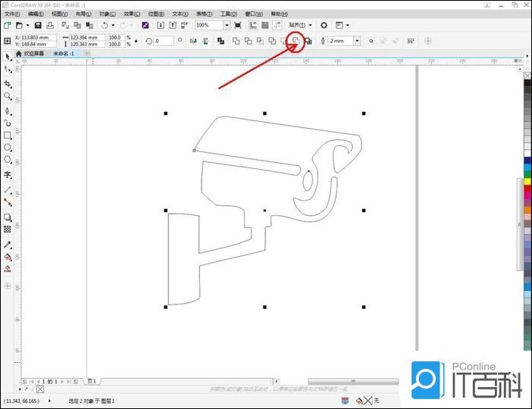Image resolution: width=532 pixels, height=409 pixels.
Task: Click the horizontal scrollbar thumb
Action: point(353,382)
